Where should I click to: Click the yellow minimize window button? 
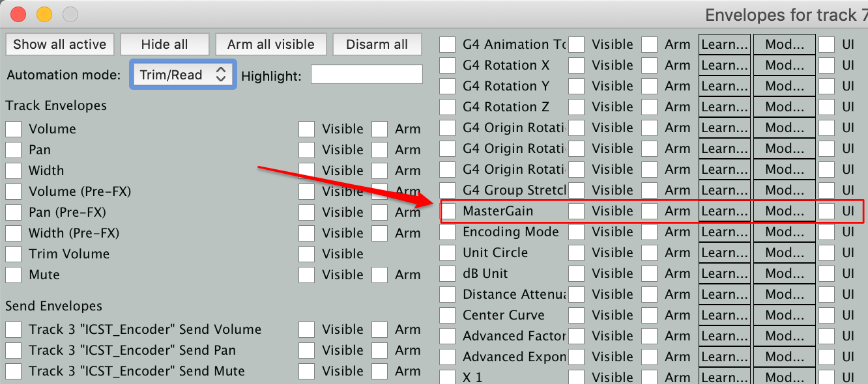point(44,14)
